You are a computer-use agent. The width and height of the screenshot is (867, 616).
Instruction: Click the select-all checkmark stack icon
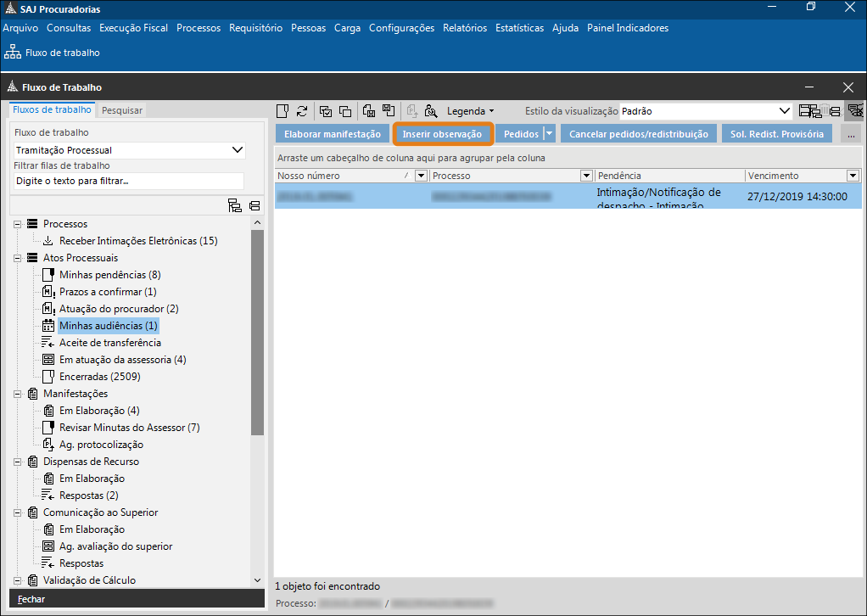click(326, 111)
